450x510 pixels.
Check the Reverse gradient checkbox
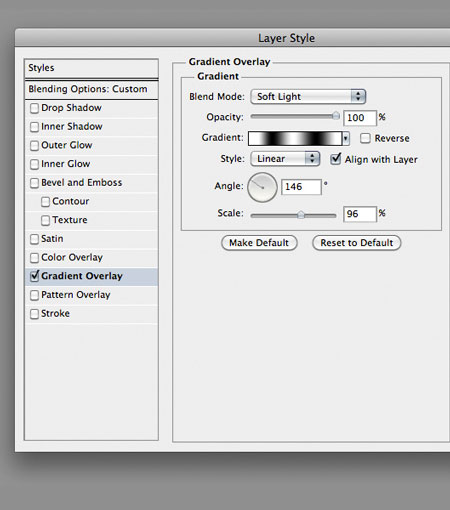(x=365, y=138)
